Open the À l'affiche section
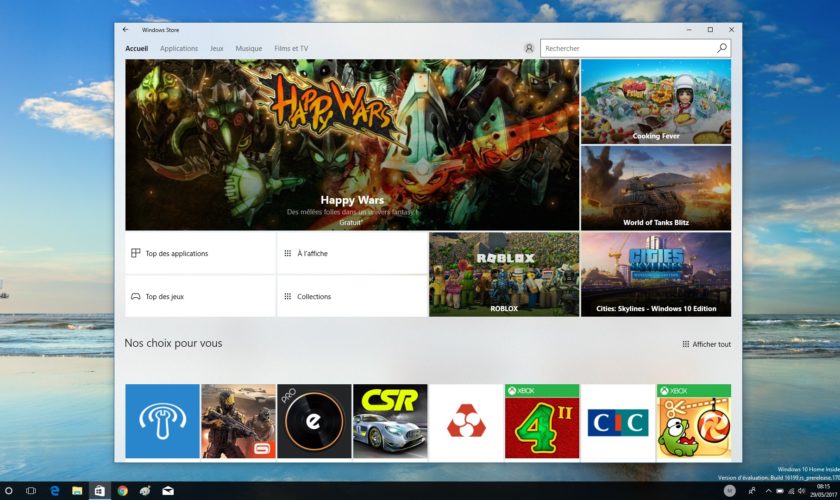 [x=352, y=253]
